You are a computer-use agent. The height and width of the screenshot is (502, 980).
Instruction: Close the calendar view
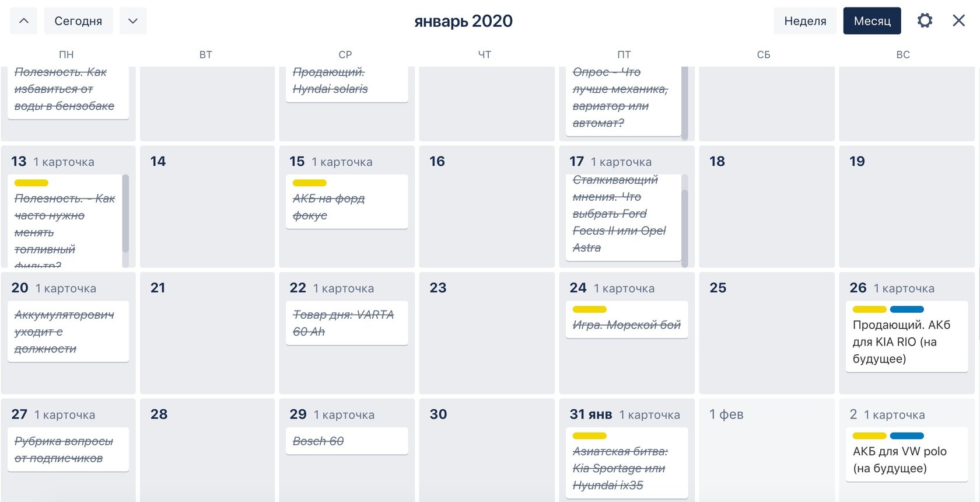point(958,21)
